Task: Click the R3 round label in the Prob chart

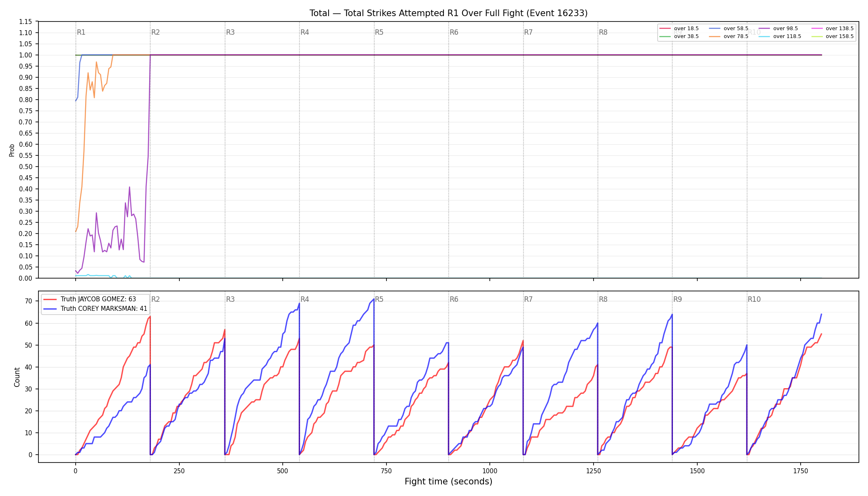Action: click(230, 32)
